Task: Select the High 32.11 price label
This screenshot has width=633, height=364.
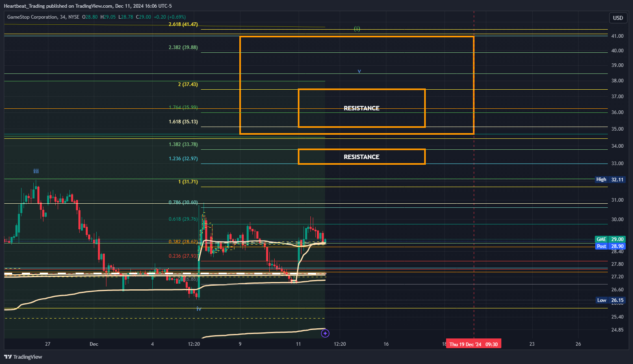Action: tap(609, 179)
